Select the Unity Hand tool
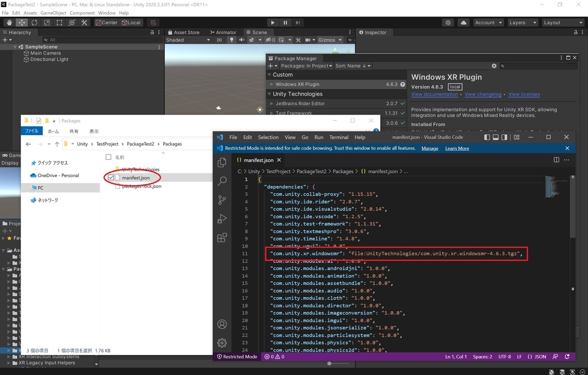588x375 pixels. click(x=9, y=23)
